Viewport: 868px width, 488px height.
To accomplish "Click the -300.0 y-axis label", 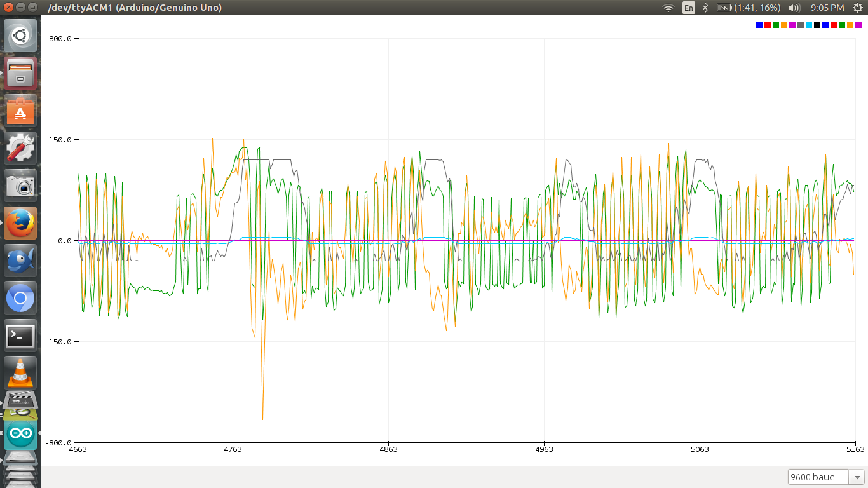I will coord(59,443).
